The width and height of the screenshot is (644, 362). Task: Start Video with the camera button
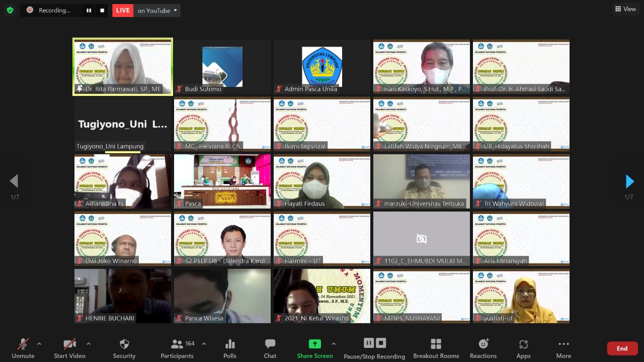(69, 348)
